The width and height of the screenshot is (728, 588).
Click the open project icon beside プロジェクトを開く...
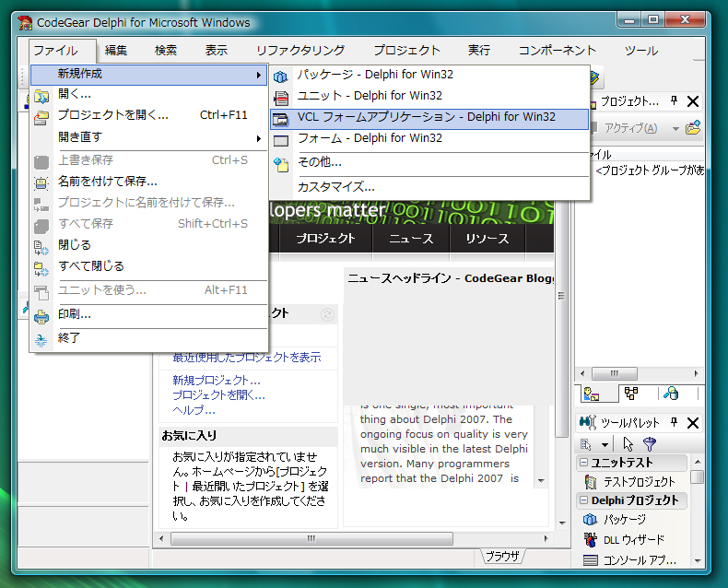[x=41, y=117]
